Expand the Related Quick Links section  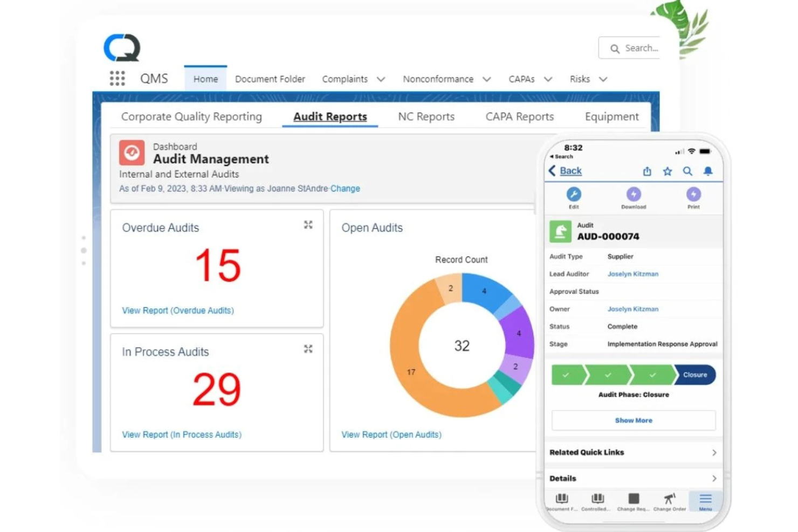(x=633, y=452)
